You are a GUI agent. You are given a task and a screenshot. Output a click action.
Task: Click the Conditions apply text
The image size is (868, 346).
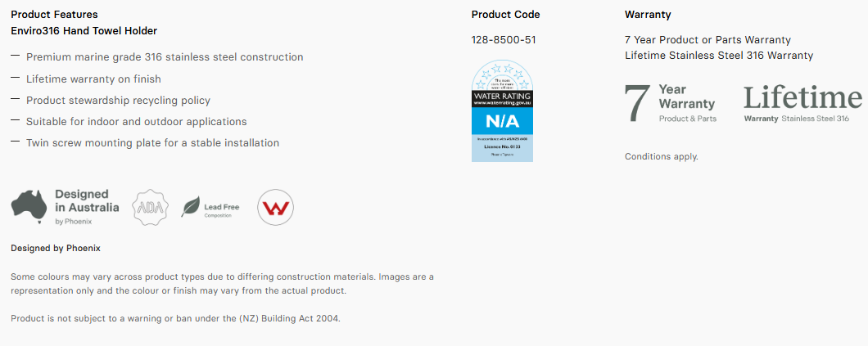(661, 156)
